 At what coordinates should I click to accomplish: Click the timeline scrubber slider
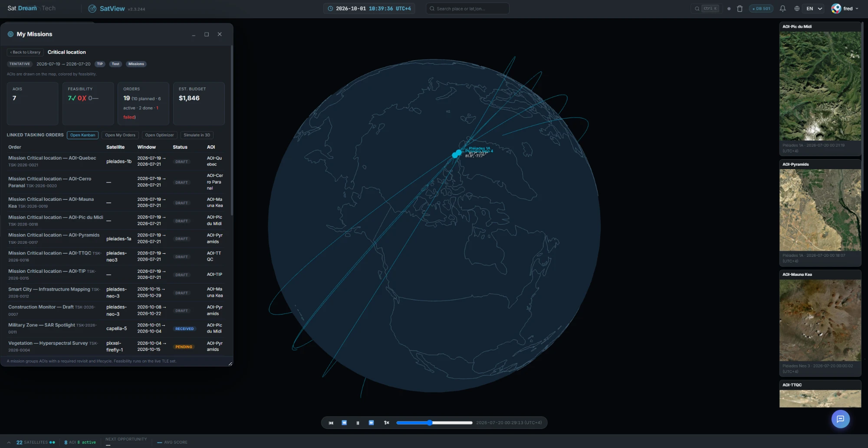point(434,423)
